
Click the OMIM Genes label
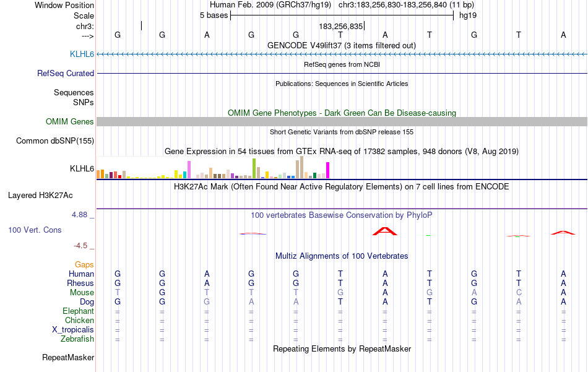click(69, 121)
